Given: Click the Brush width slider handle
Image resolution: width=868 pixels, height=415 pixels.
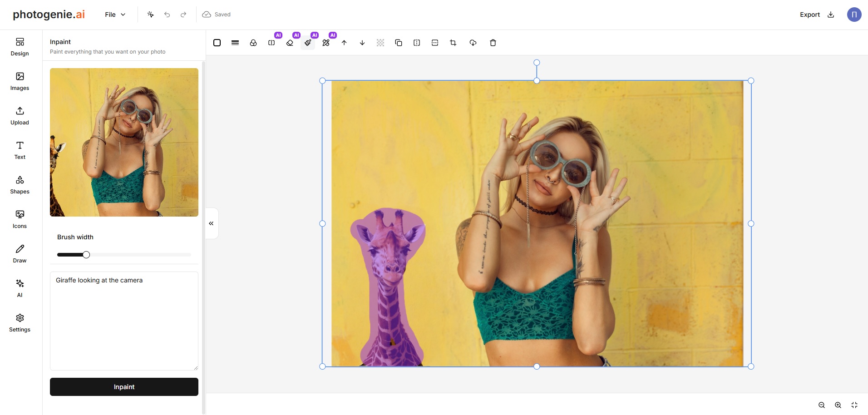Looking at the screenshot, I should pos(86,255).
